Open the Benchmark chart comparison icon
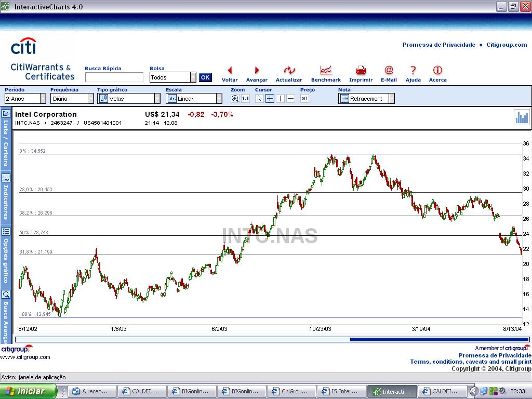 (326, 71)
